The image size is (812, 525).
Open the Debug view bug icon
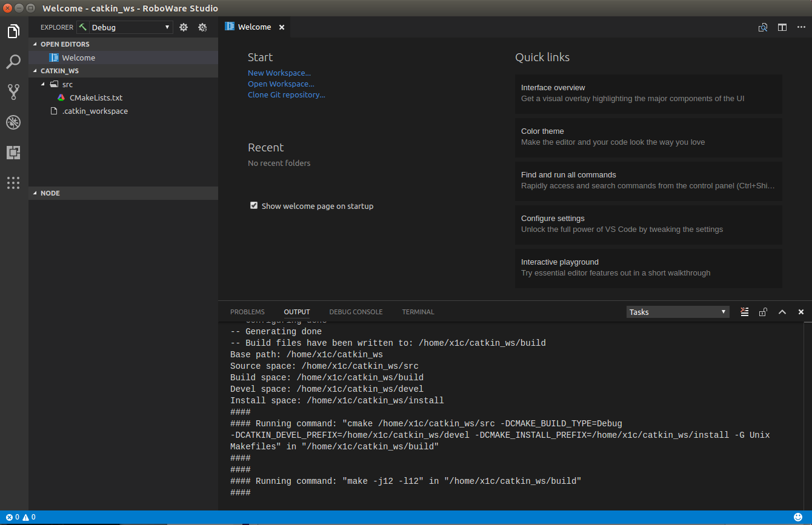13,122
